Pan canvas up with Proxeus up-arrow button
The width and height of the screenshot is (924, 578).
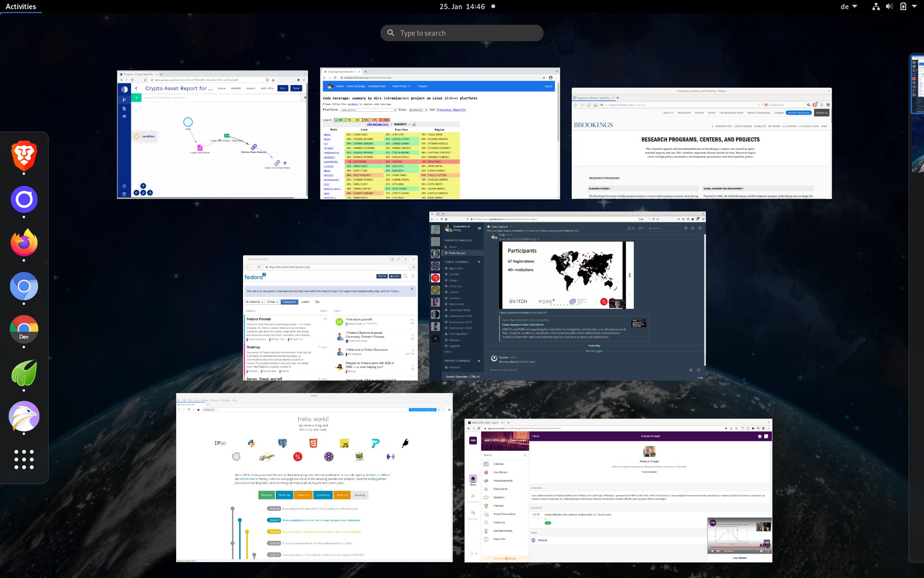point(143,186)
